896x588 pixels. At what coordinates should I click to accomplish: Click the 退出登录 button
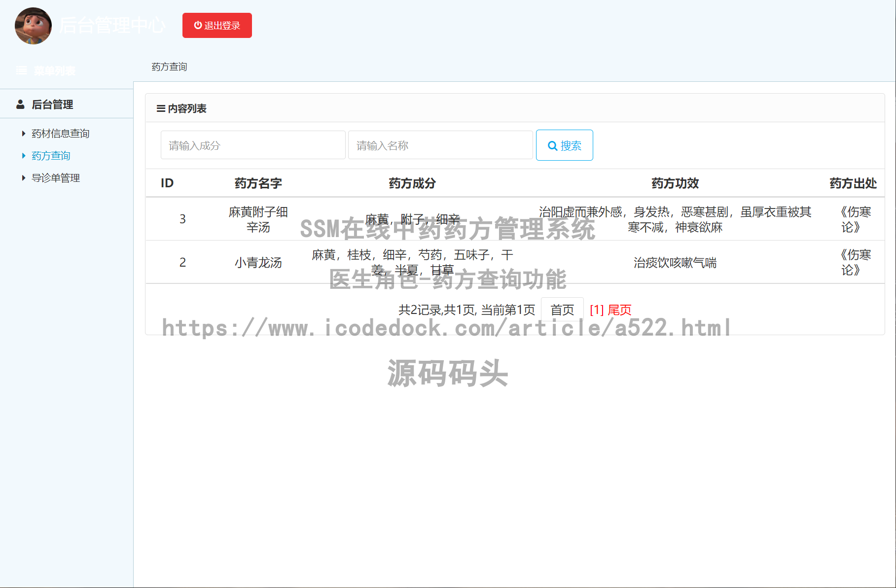217,25
